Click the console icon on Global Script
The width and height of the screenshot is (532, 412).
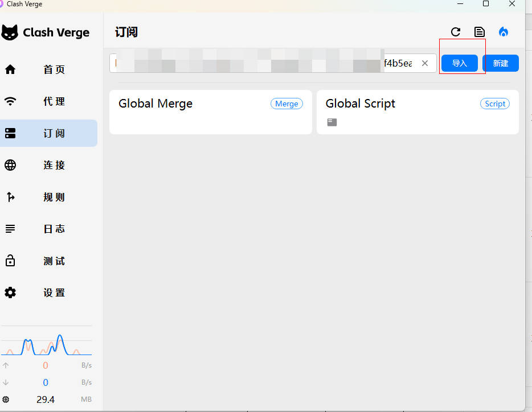click(x=332, y=122)
